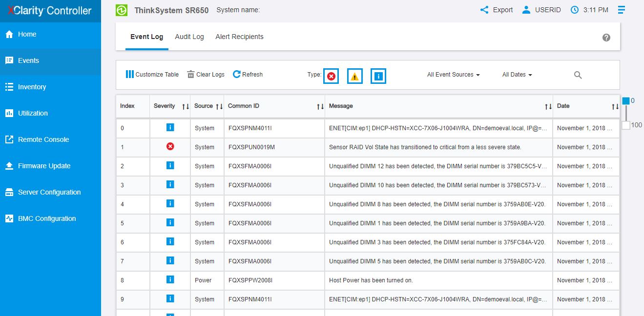Image resolution: width=644 pixels, height=316 pixels.
Task: Open the search magnifier icon
Action: (x=578, y=75)
